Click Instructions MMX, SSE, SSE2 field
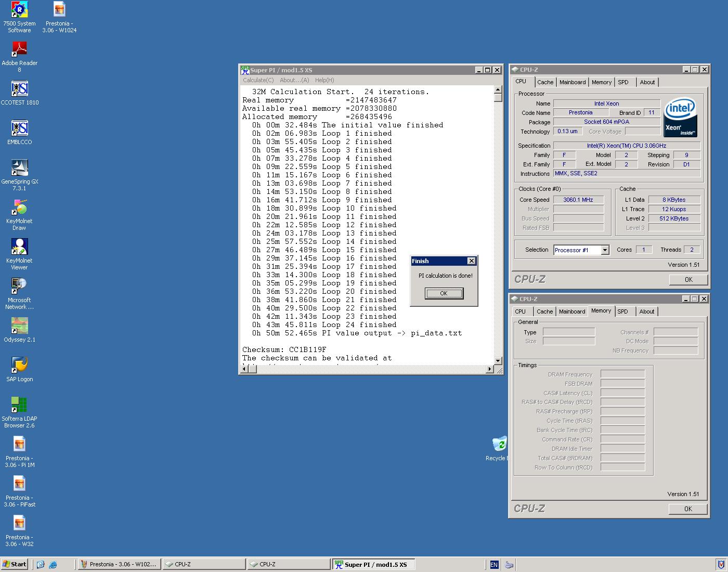The height and width of the screenshot is (572, 728). 627,174
